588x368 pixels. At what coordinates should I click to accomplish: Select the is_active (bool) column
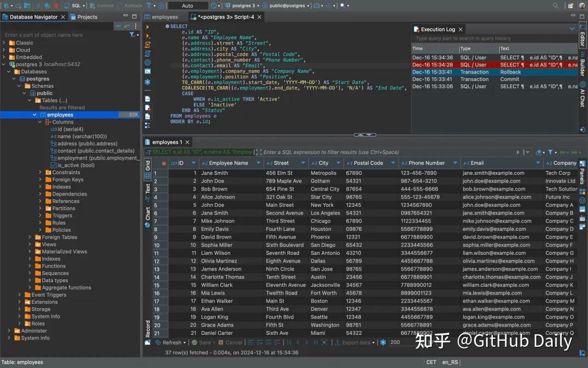click(72, 165)
